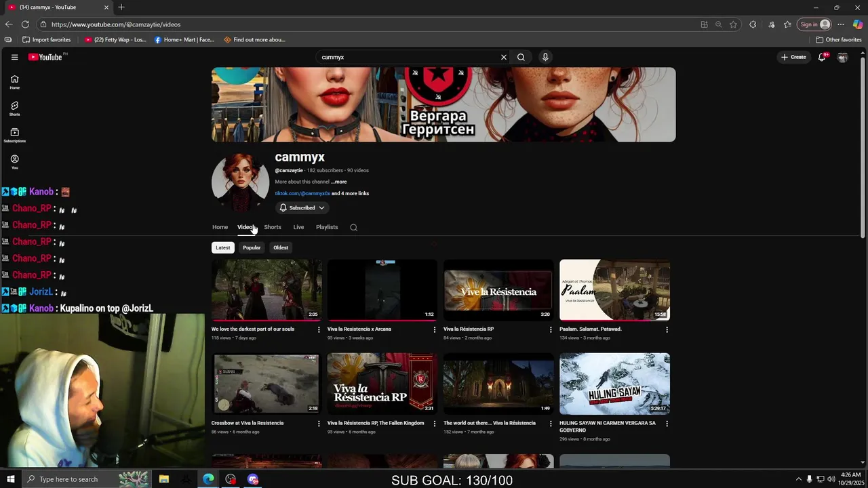Sort videos by Oldest
This screenshot has height=488, width=868.
[x=281, y=247]
